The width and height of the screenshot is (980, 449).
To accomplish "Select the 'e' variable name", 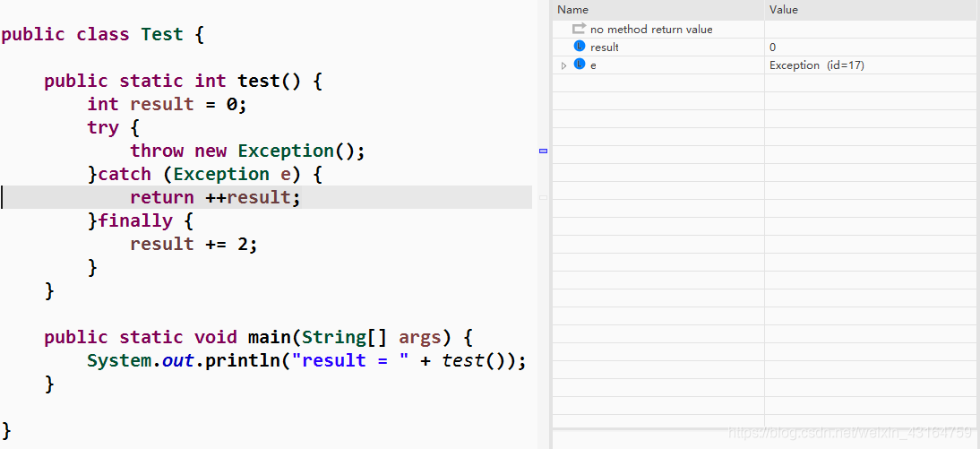I will click(x=593, y=65).
